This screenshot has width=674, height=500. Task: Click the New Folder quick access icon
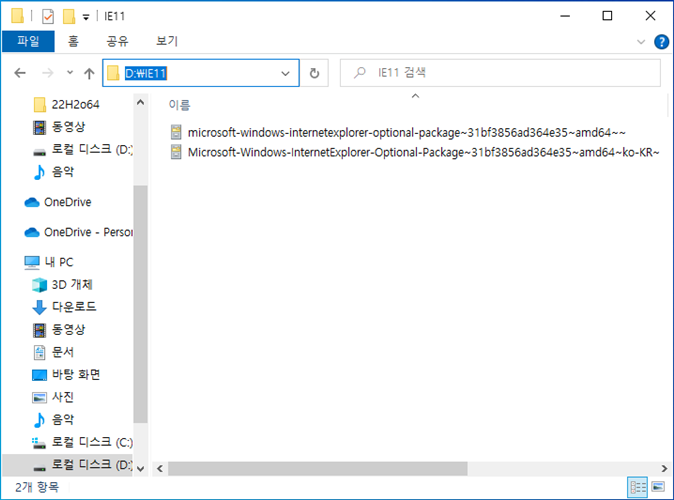point(69,16)
